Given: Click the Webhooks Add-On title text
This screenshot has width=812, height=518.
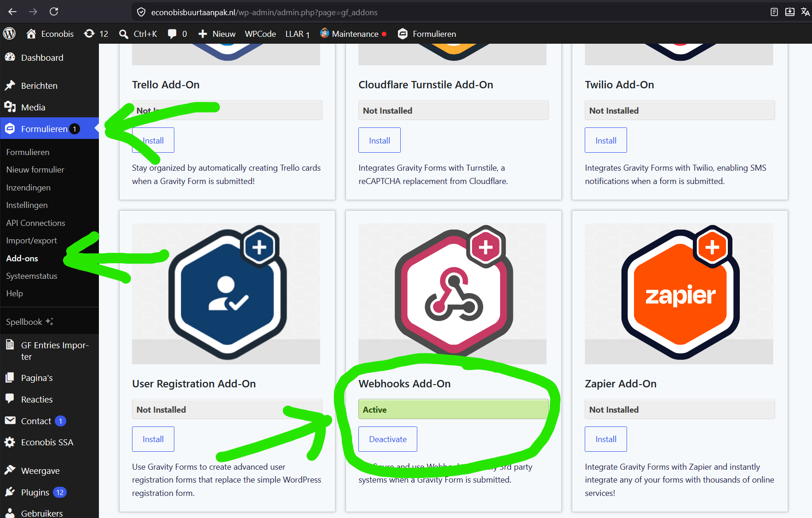Looking at the screenshot, I should [404, 384].
